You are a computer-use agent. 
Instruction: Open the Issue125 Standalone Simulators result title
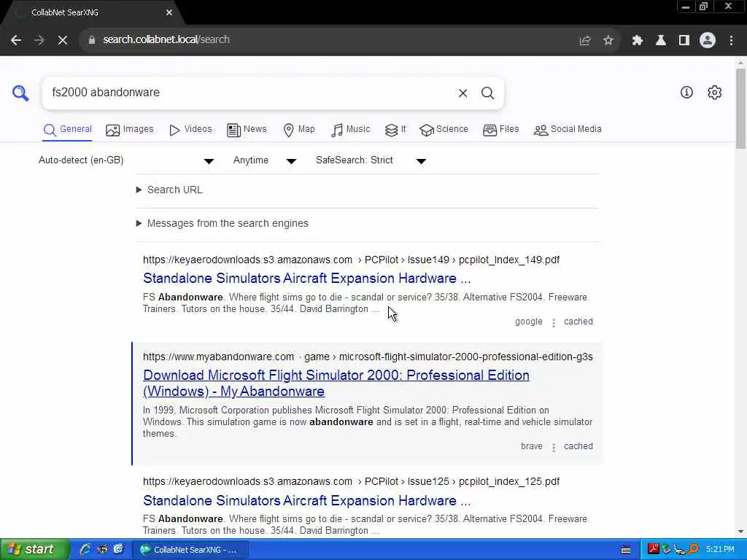click(x=307, y=501)
